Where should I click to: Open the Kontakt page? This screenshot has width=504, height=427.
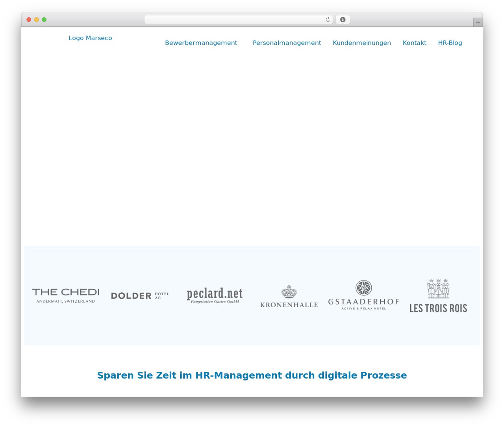click(414, 43)
